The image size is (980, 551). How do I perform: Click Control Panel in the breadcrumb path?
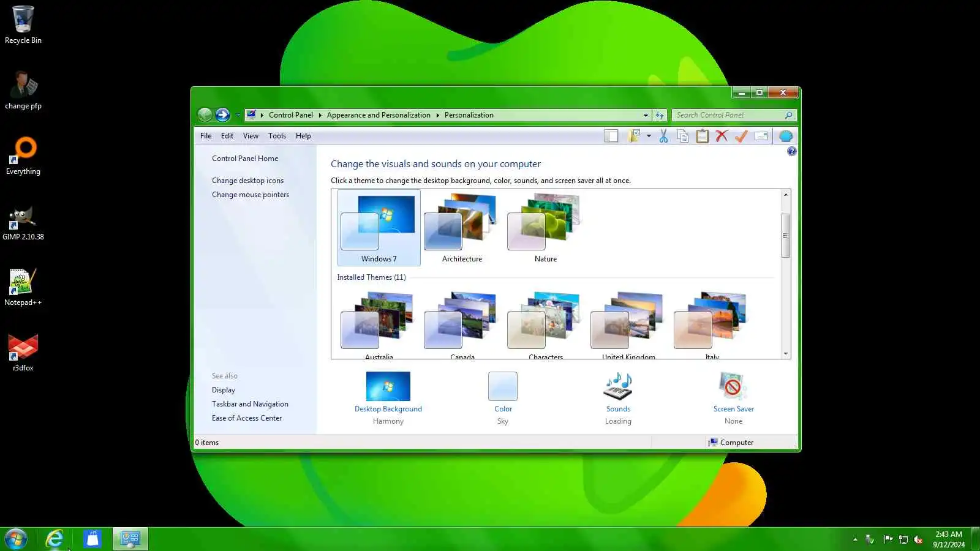click(x=290, y=115)
